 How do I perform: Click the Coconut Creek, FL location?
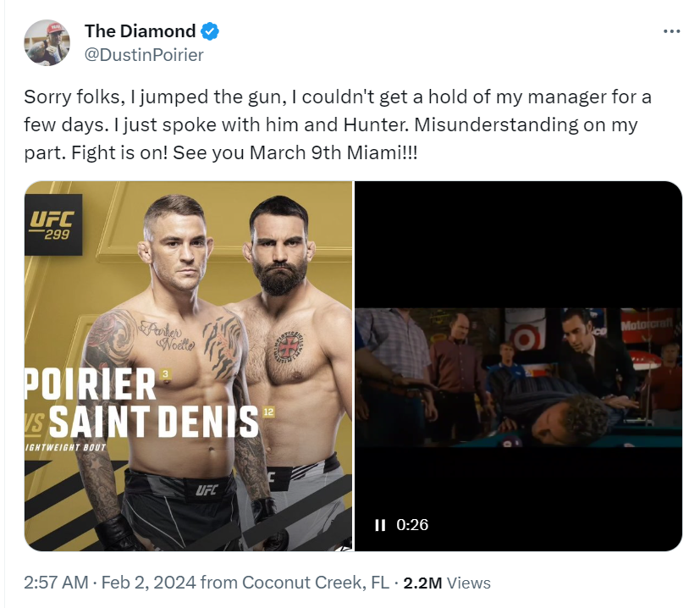point(316,583)
